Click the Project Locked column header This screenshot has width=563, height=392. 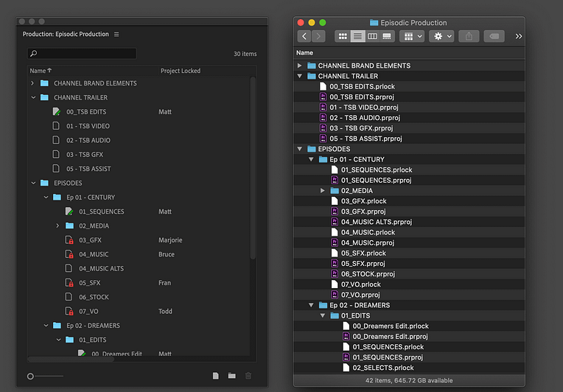(181, 71)
